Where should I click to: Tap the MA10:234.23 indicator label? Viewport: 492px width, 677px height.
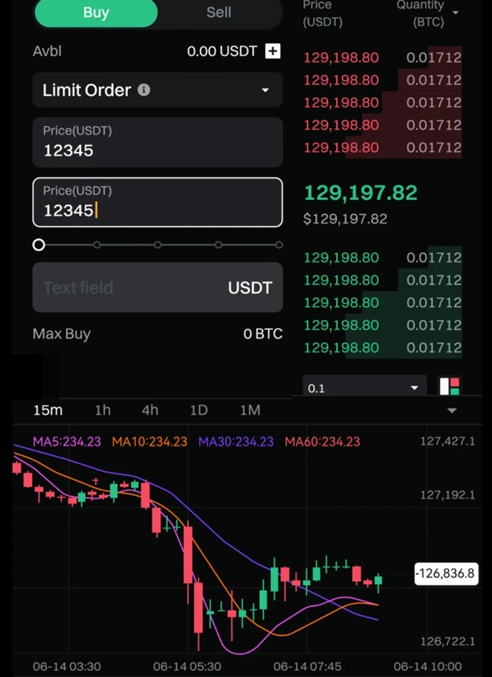click(x=149, y=441)
